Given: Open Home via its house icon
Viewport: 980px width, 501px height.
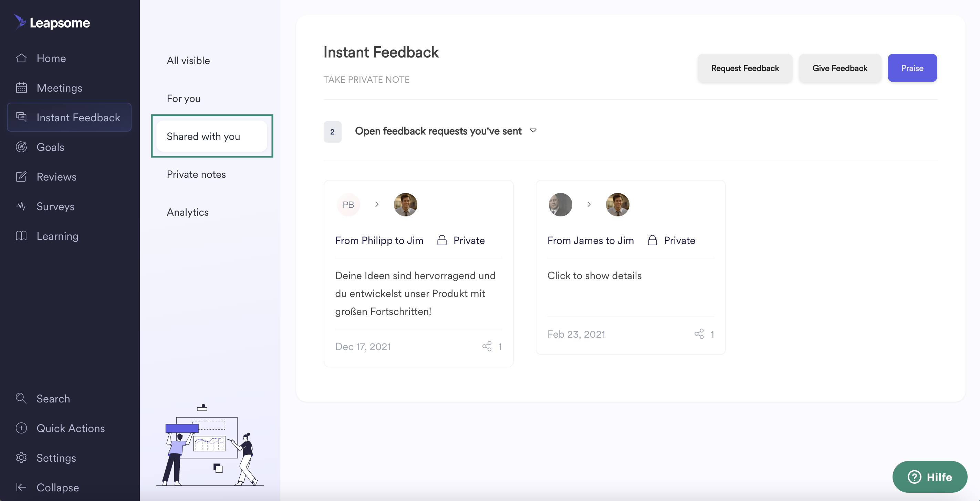Looking at the screenshot, I should coord(21,58).
